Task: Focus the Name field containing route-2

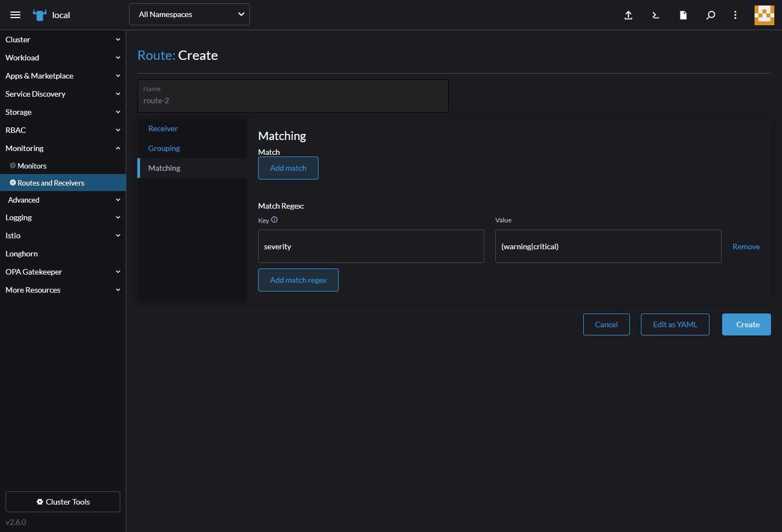Action: [x=293, y=96]
